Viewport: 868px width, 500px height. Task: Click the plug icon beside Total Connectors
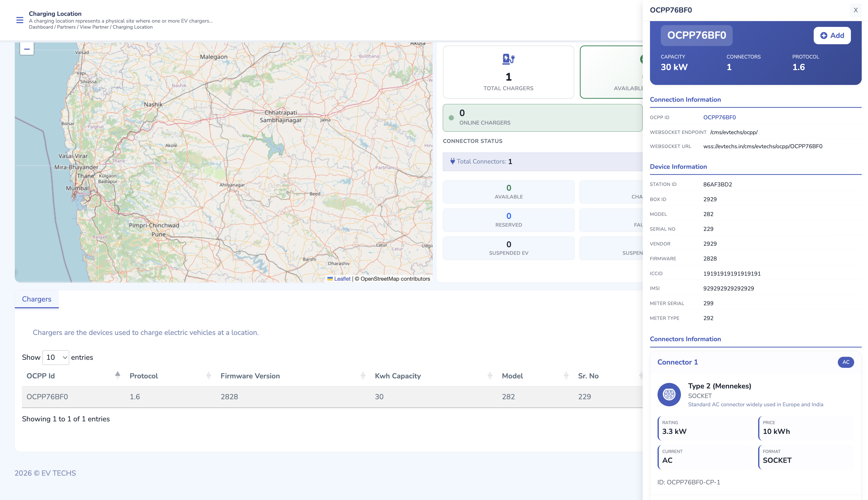click(452, 161)
